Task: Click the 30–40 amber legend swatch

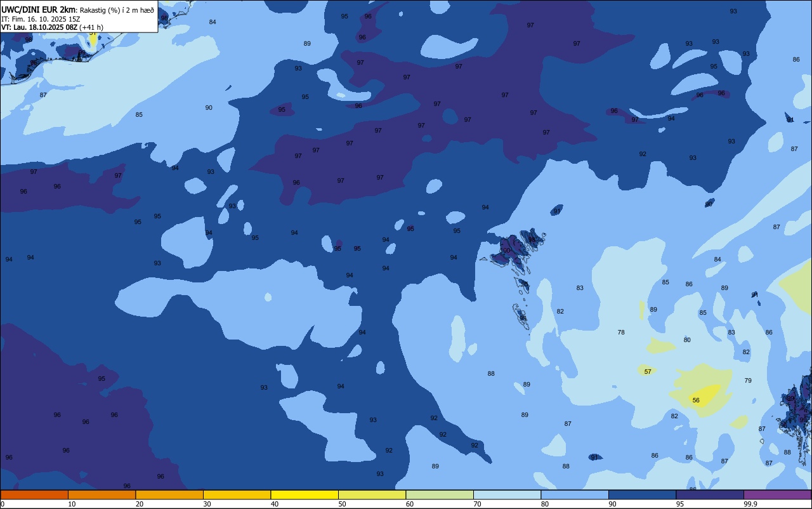Action: pos(237,494)
